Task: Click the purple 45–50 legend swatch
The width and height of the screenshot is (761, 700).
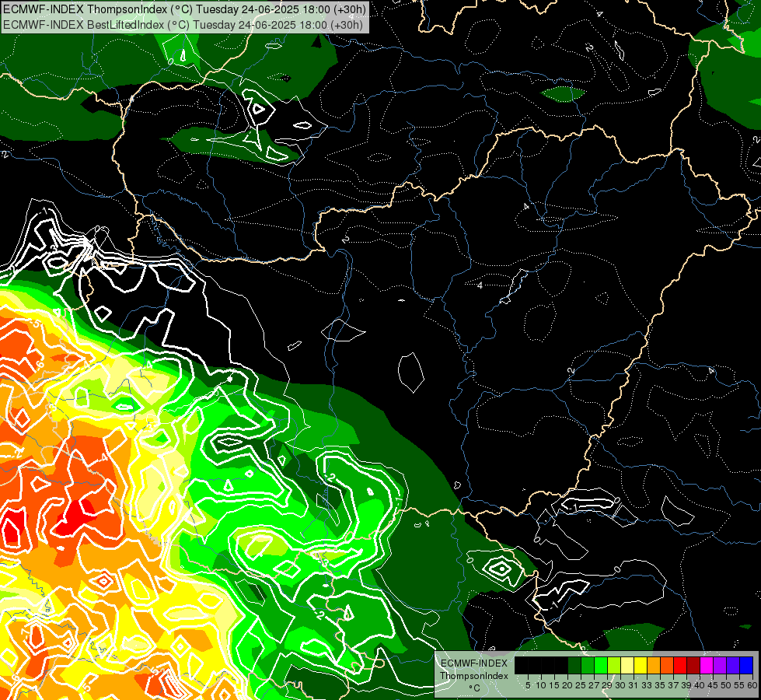Action: (x=720, y=665)
